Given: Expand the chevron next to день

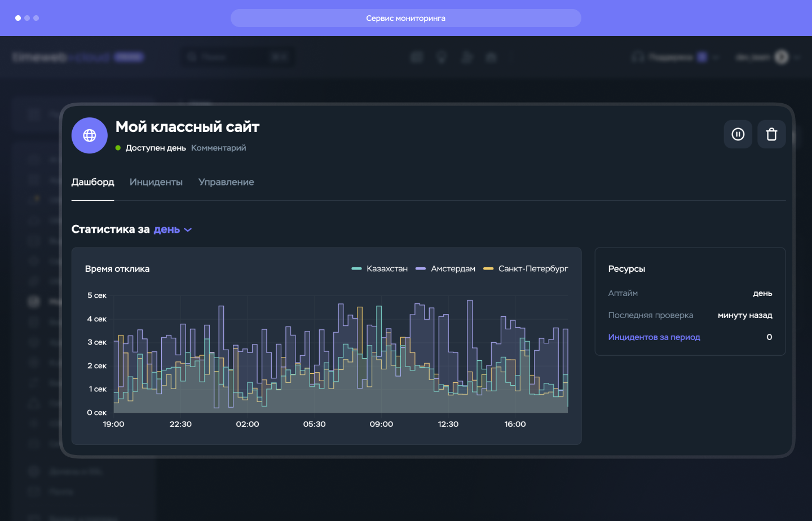Looking at the screenshot, I should point(188,230).
